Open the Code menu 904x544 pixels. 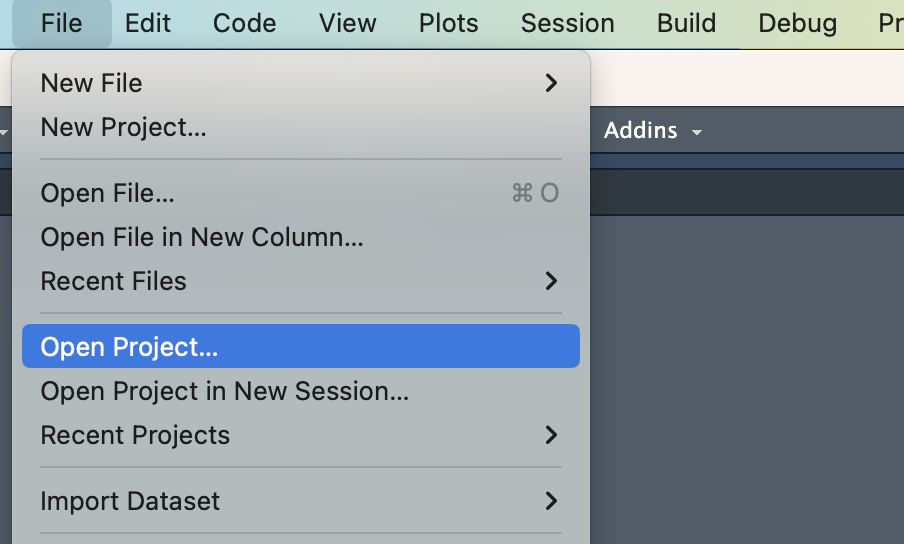[x=244, y=24]
